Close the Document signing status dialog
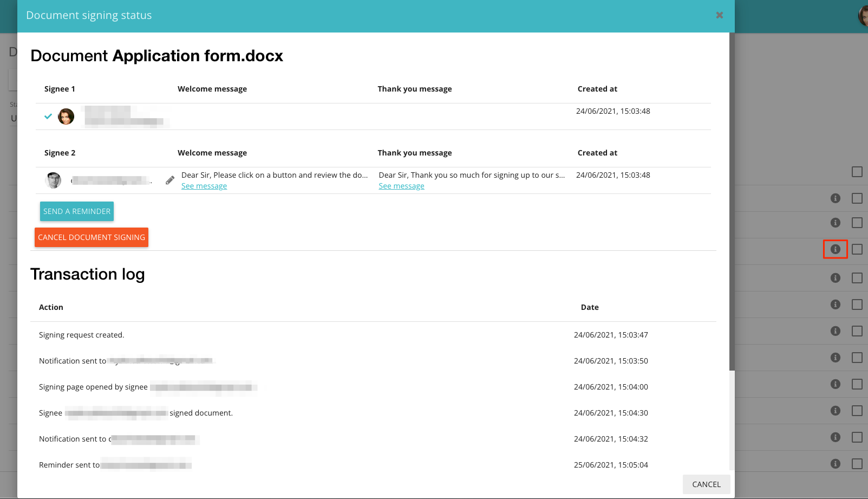The height and width of the screenshot is (499, 868). click(x=719, y=15)
